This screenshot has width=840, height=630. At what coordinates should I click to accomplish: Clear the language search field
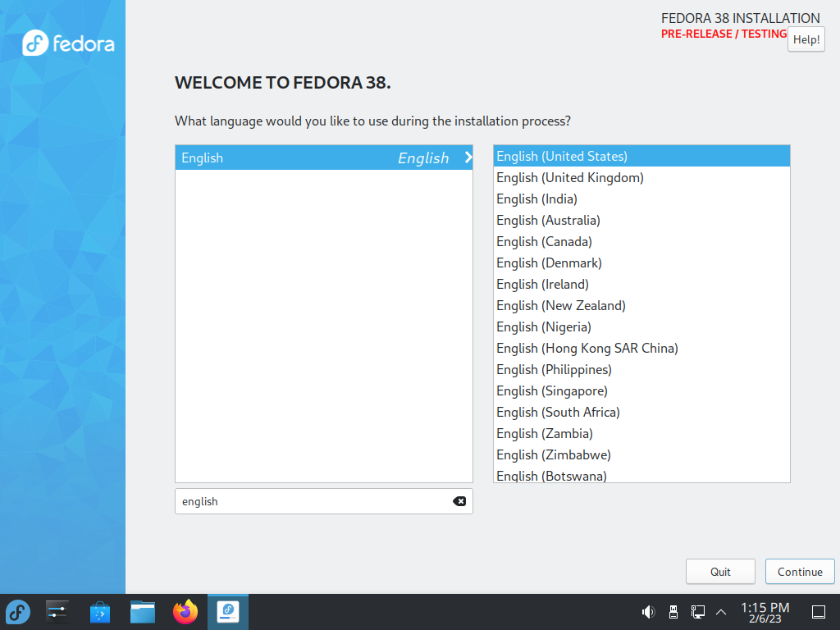point(459,501)
